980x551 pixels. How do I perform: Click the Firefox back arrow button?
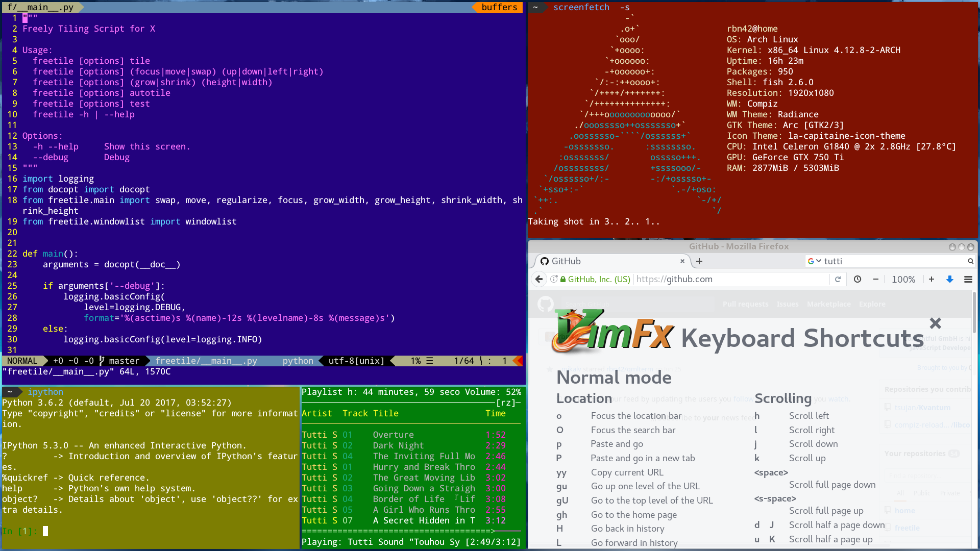[539, 279]
